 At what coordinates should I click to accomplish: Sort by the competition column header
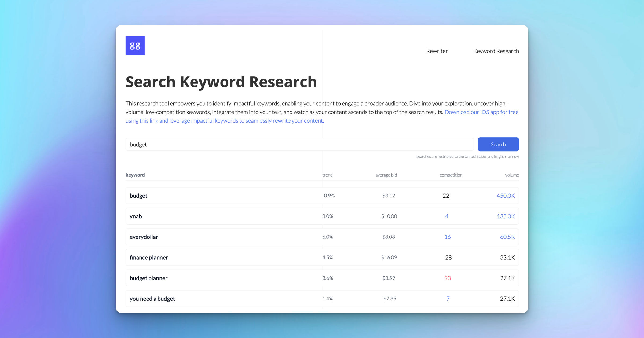[x=451, y=175]
